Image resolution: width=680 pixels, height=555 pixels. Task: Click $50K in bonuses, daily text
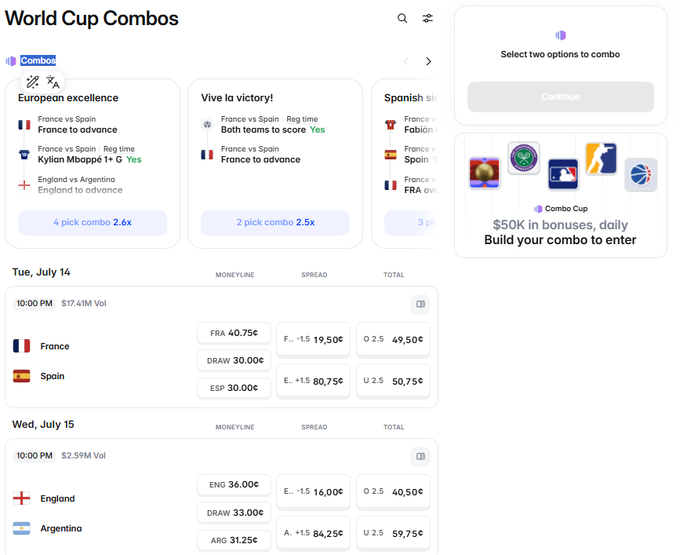pyautogui.click(x=560, y=225)
